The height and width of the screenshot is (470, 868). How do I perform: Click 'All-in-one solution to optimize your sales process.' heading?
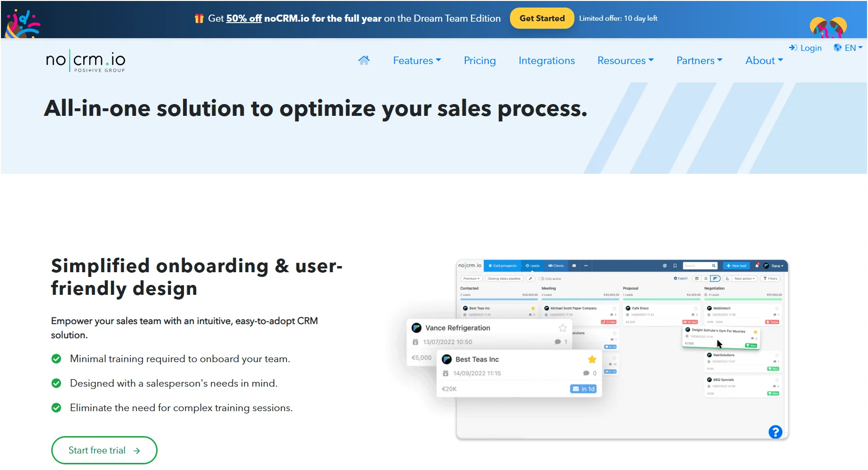coord(315,109)
